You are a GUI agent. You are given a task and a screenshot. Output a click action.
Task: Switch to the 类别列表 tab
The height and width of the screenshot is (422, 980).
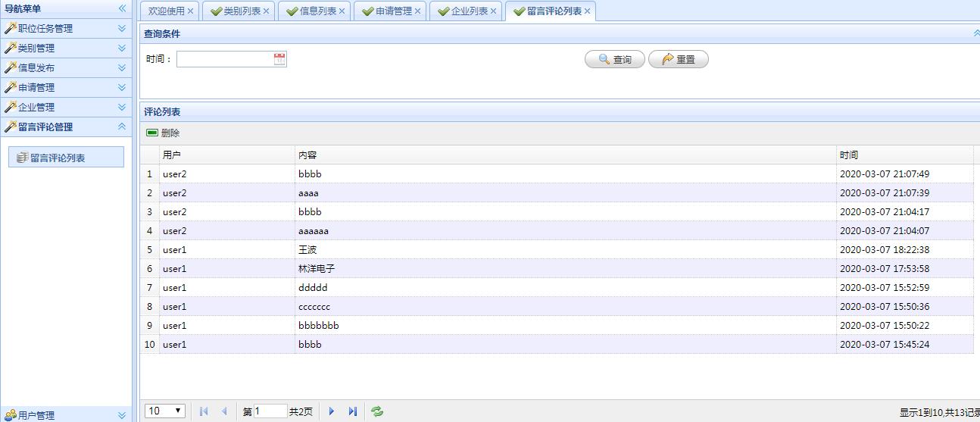click(242, 11)
